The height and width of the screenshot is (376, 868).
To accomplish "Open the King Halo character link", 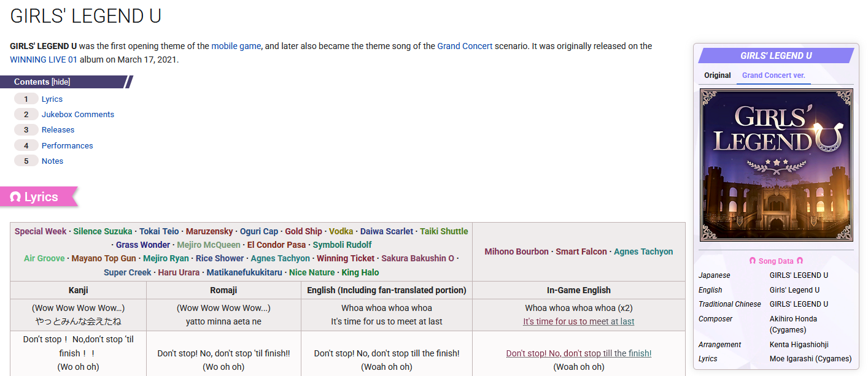I will click(x=360, y=272).
